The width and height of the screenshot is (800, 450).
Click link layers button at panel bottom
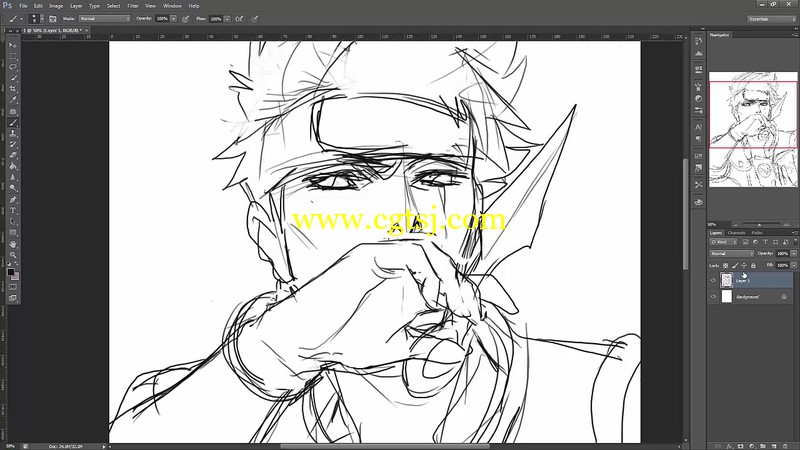tap(718, 446)
